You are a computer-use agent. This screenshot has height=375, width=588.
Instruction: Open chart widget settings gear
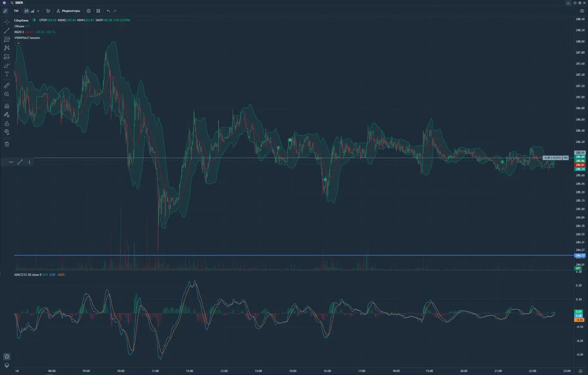click(x=580, y=3)
